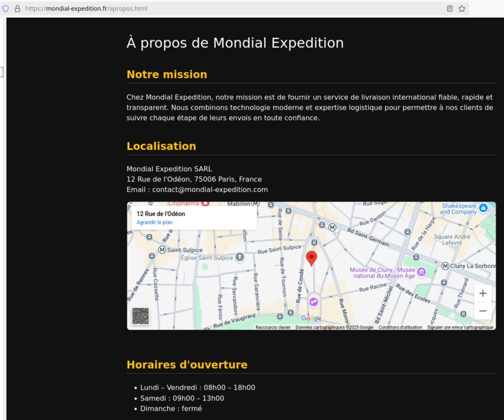Zoom in the map with plus button
Image resolution: width=504 pixels, height=420 pixels.
[x=483, y=293]
